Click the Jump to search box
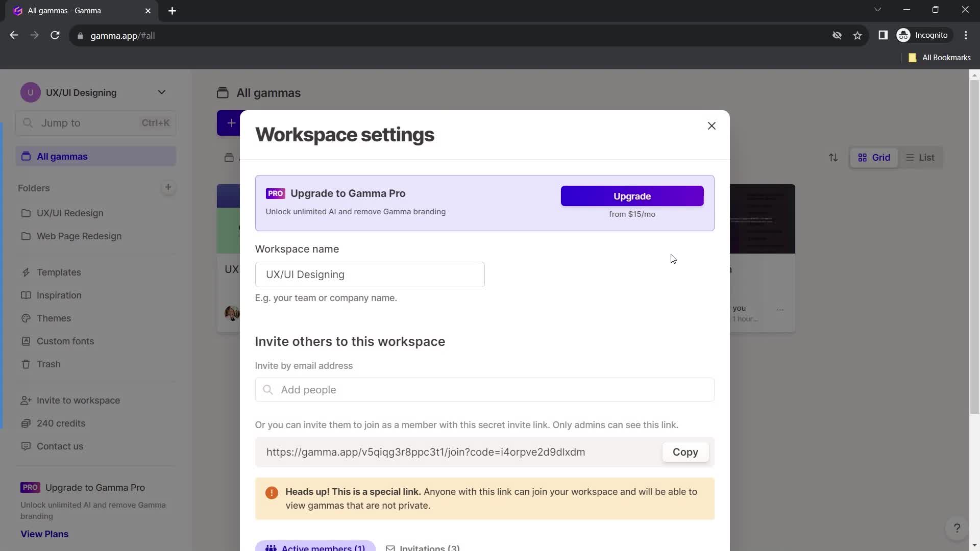 [x=96, y=123]
